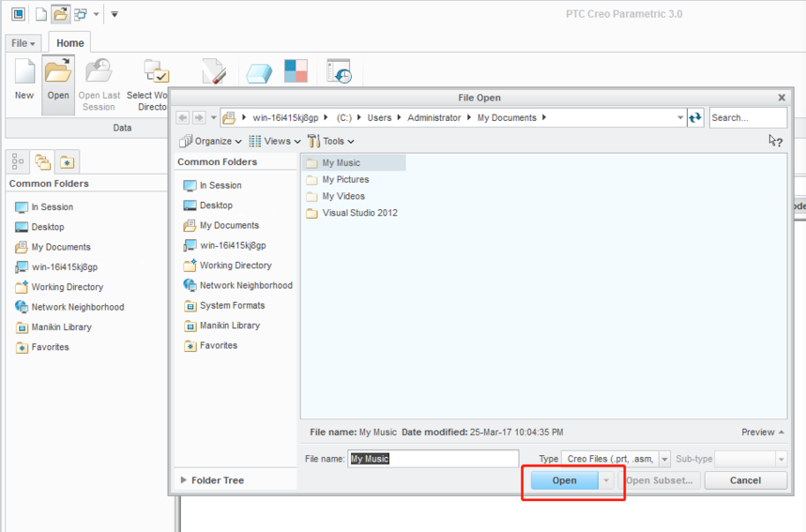Open the Views menu
The image size is (806, 532).
tap(275, 142)
